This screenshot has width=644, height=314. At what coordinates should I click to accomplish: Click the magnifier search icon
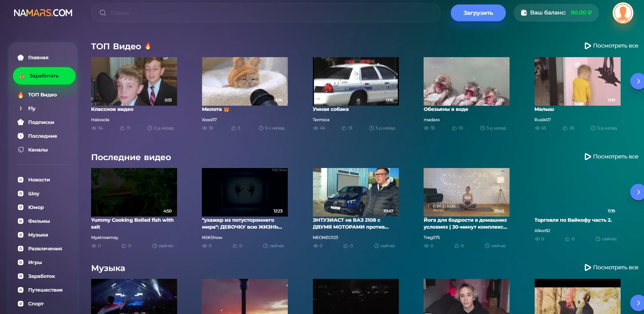tap(102, 13)
